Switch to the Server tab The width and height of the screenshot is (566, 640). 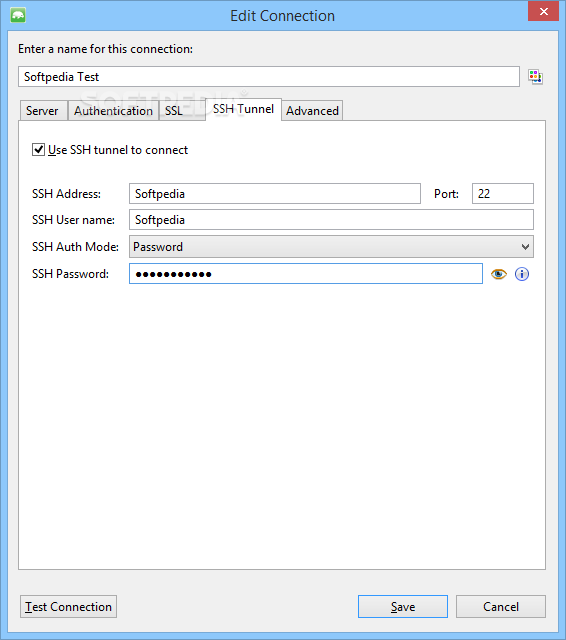point(42,111)
